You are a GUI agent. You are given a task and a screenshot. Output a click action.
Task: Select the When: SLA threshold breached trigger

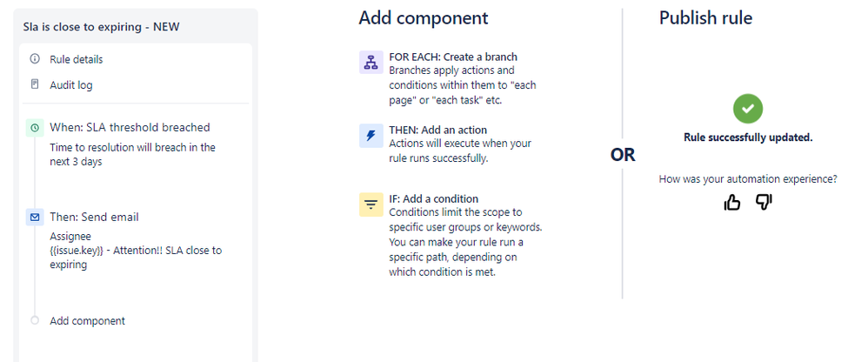pos(130,127)
